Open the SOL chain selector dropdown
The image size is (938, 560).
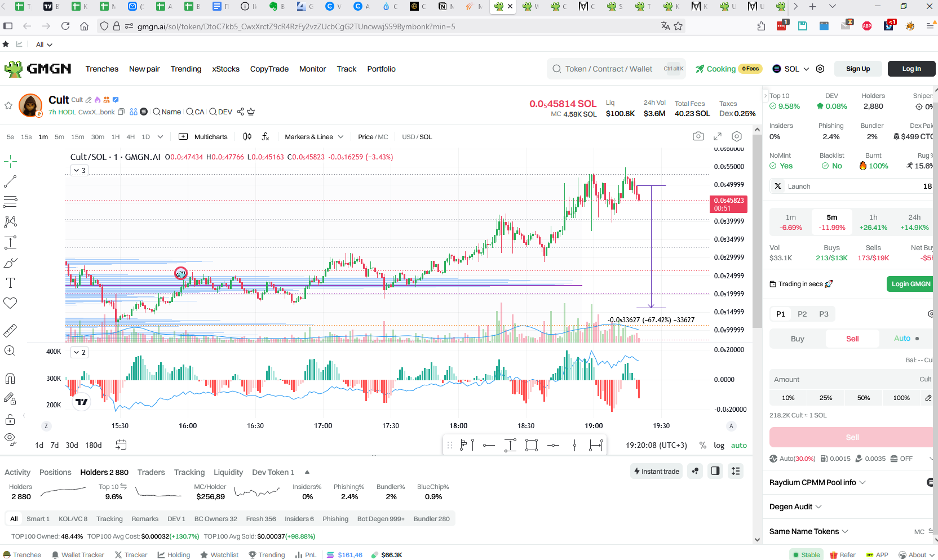pos(791,69)
